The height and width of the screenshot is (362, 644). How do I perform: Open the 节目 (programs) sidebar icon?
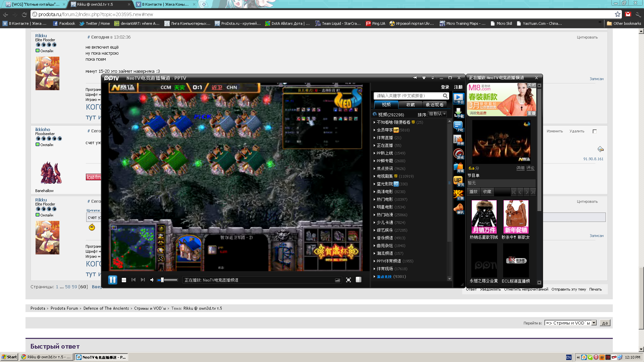459,99
